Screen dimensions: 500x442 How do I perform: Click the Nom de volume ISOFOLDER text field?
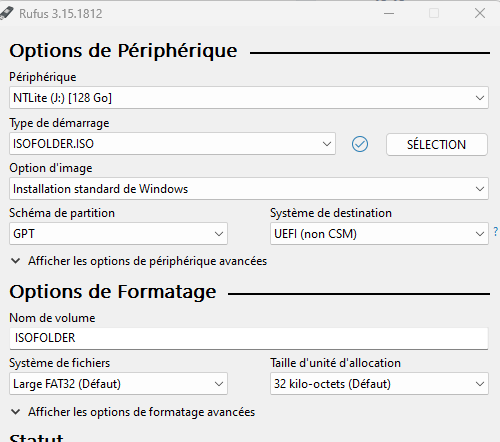tap(249, 338)
